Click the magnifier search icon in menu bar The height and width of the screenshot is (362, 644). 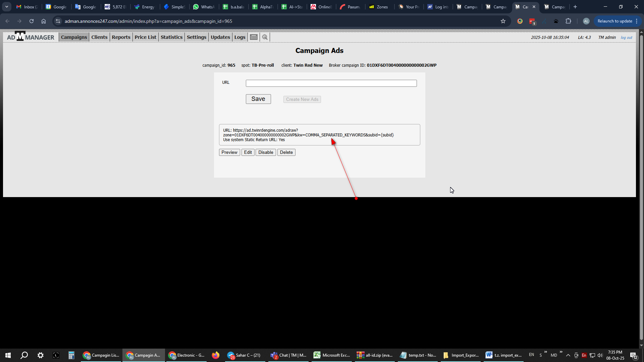tap(265, 37)
